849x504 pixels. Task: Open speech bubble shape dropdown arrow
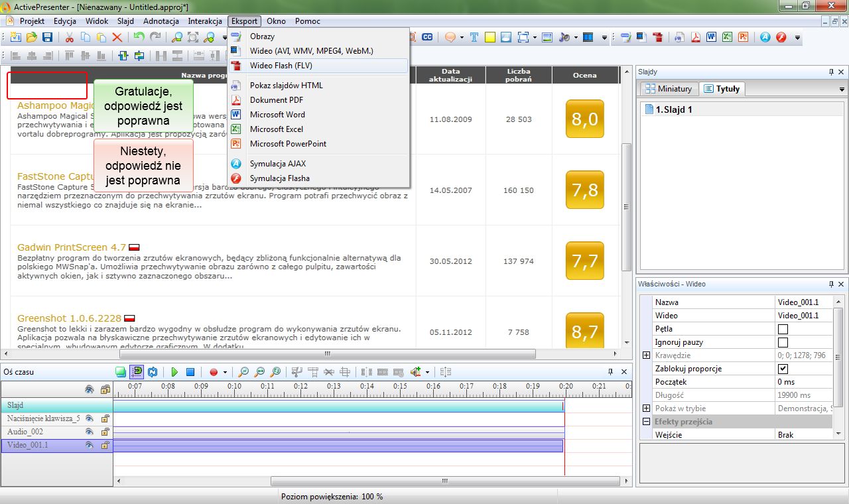(461, 38)
